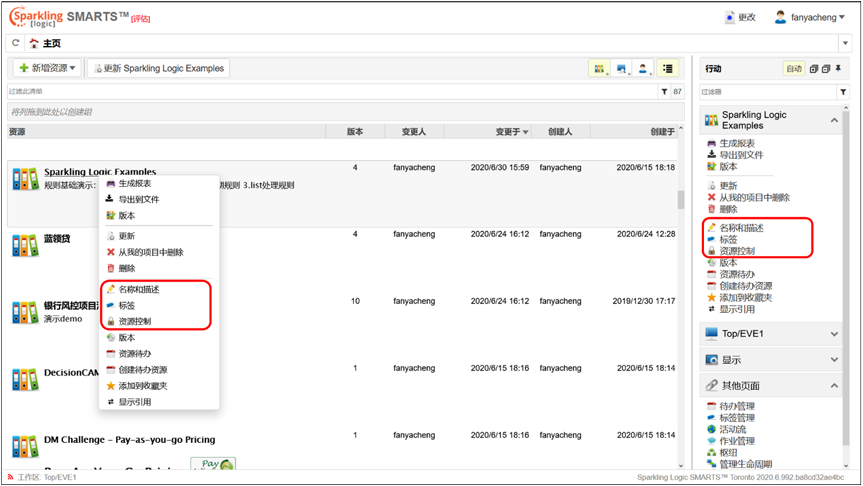This screenshot has width=863, height=486.
Task: Click the pin icon in 行动 panel
Action: pyautogui.click(x=838, y=69)
